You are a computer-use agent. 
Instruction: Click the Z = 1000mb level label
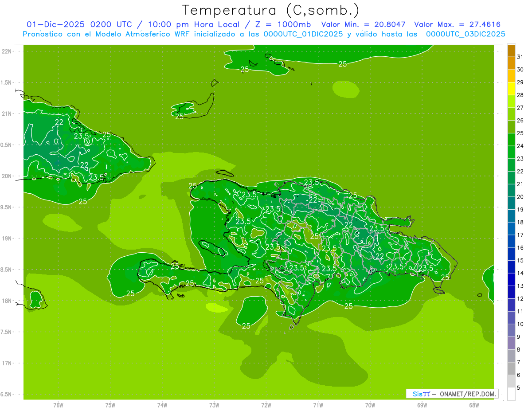[x=283, y=24]
